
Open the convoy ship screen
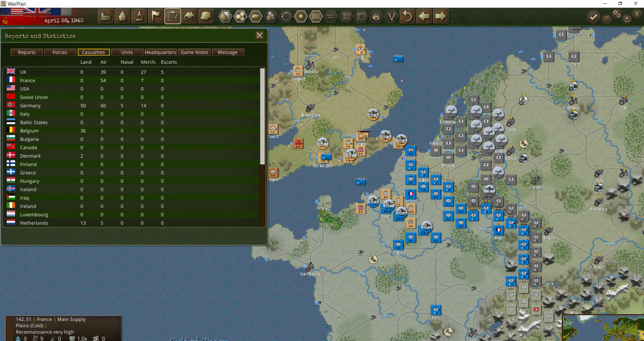coord(122,16)
